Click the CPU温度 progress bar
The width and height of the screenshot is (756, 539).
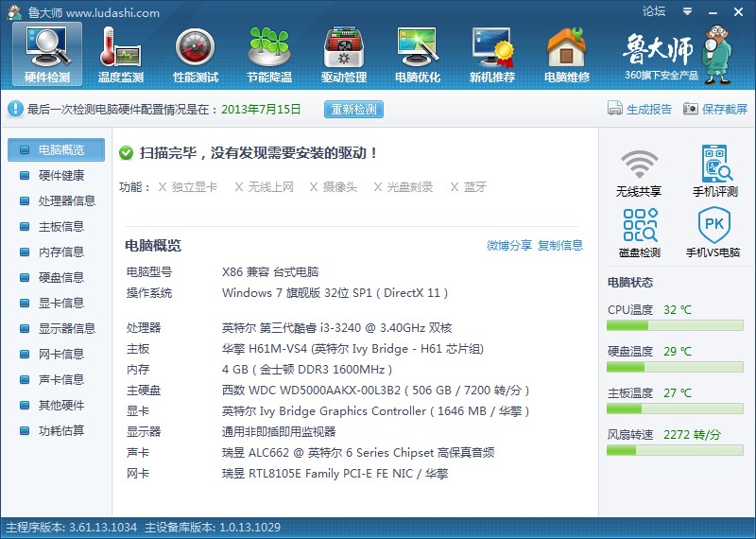675,326
